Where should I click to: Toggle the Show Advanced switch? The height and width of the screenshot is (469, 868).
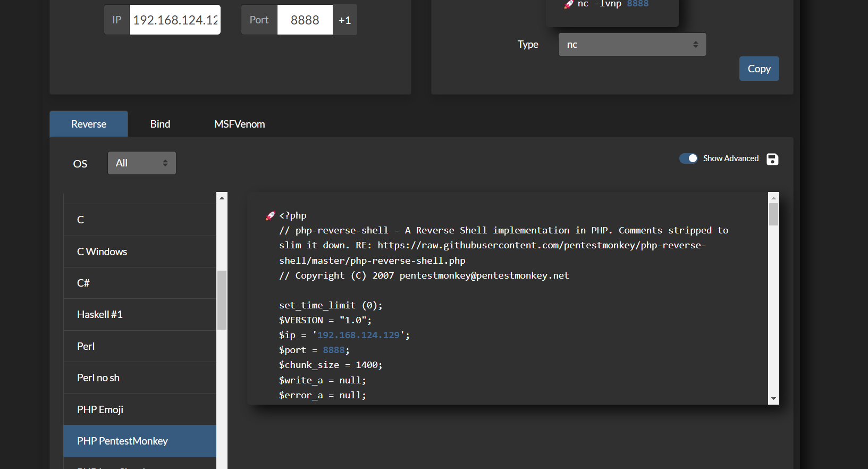688,158
